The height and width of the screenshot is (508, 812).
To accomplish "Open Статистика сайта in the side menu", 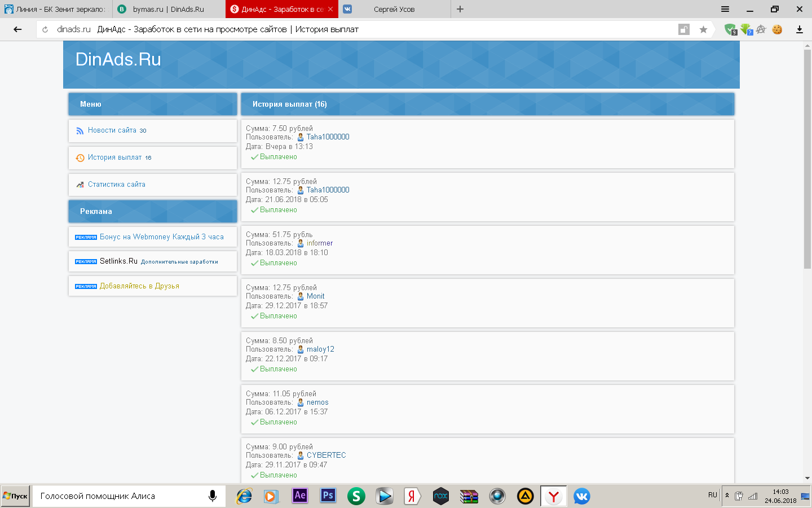I will pos(116,185).
